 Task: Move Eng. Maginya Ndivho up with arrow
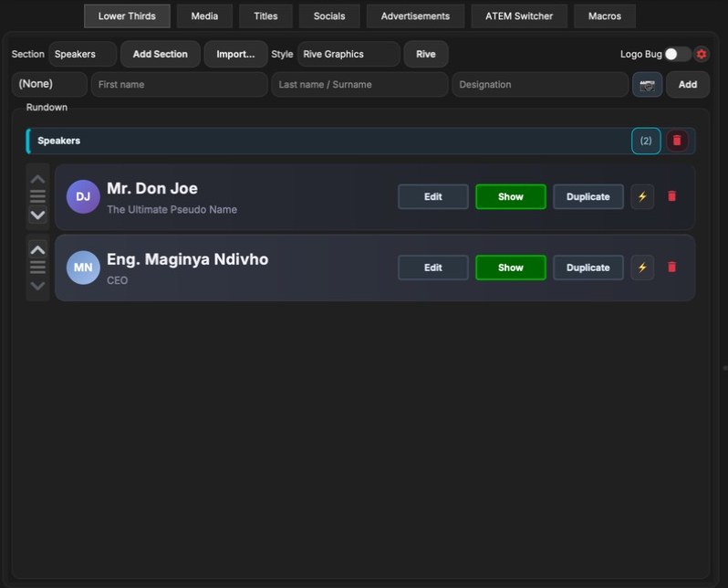(x=37, y=249)
